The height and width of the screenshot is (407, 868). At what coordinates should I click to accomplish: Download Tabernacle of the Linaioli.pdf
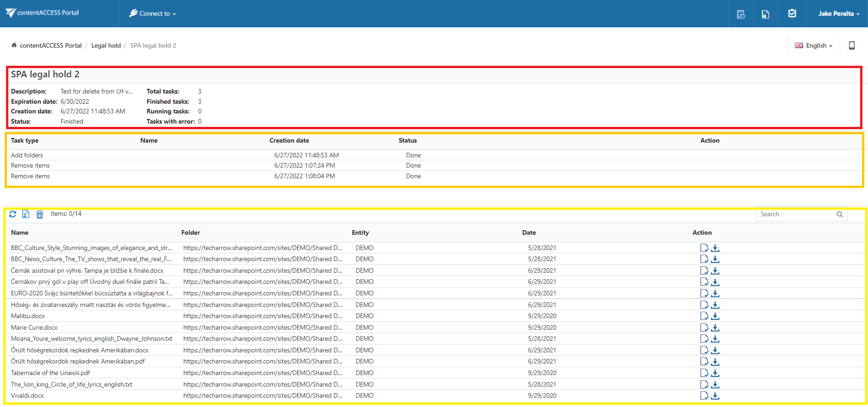(715, 373)
